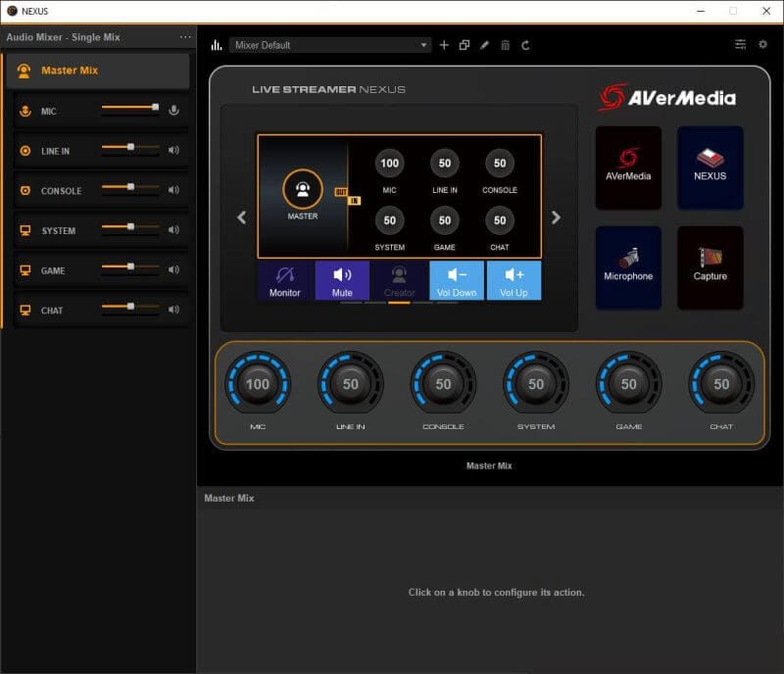Click the right arrow to switch devices
The height and width of the screenshot is (674, 784).
pos(556,217)
